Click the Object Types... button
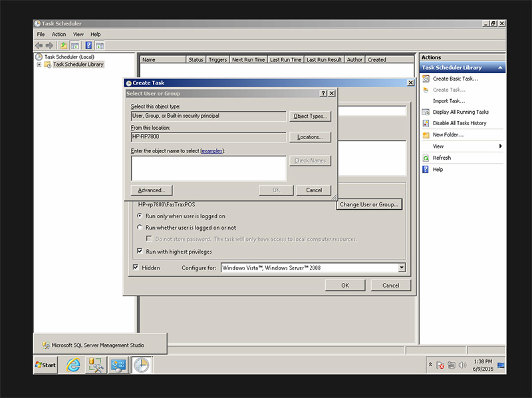532x398 pixels. [310, 116]
